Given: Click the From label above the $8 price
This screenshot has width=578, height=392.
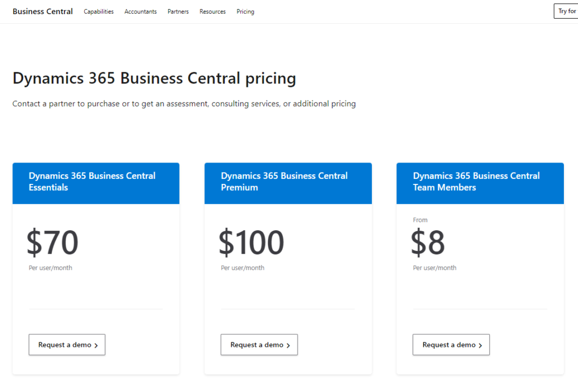Looking at the screenshot, I should tap(420, 220).
